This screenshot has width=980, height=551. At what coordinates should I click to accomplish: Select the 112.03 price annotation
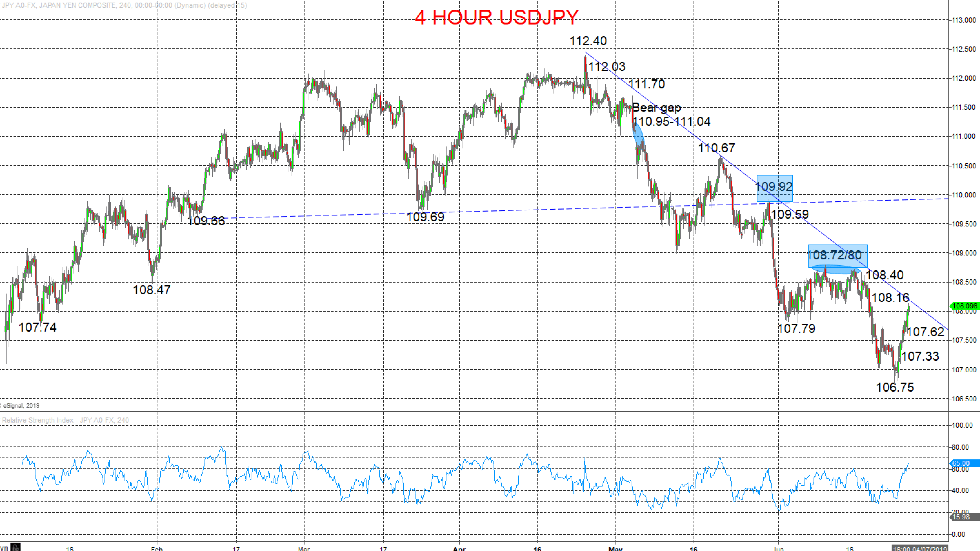(x=606, y=66)
